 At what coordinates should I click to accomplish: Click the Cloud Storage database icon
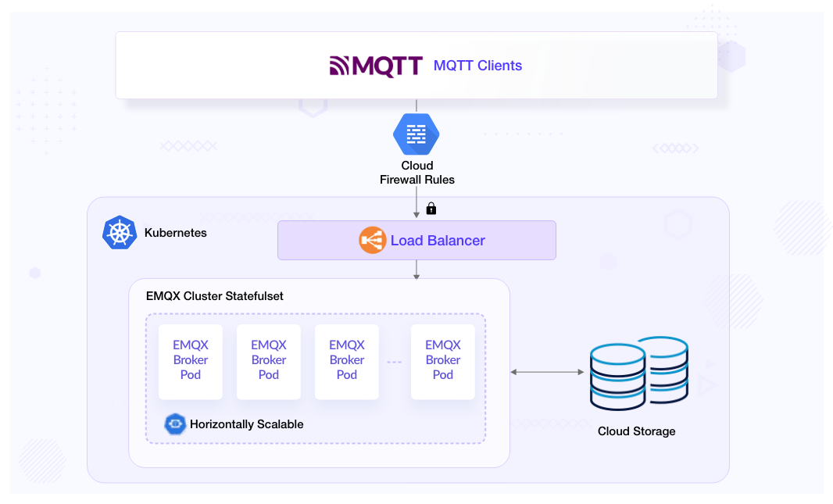pyautogui.click(x=639, y=374)
